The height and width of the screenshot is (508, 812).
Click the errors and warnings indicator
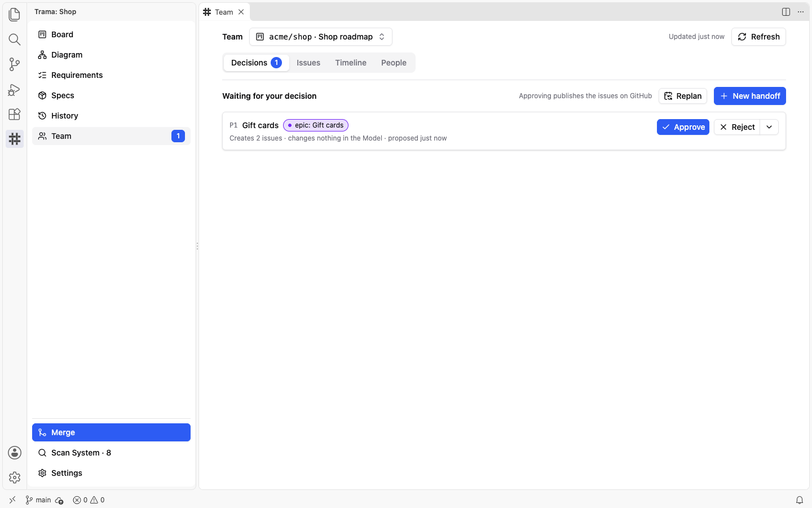click(89, 500)
